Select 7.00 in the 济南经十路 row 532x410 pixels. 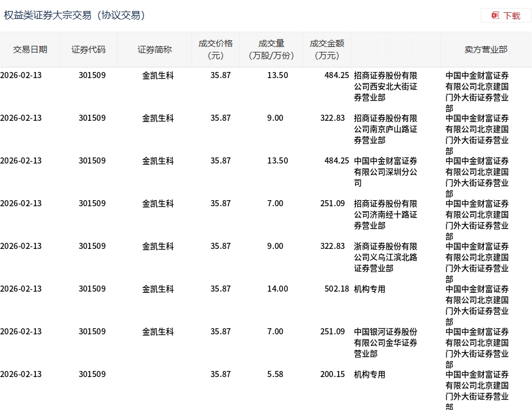tap(275, 203)
